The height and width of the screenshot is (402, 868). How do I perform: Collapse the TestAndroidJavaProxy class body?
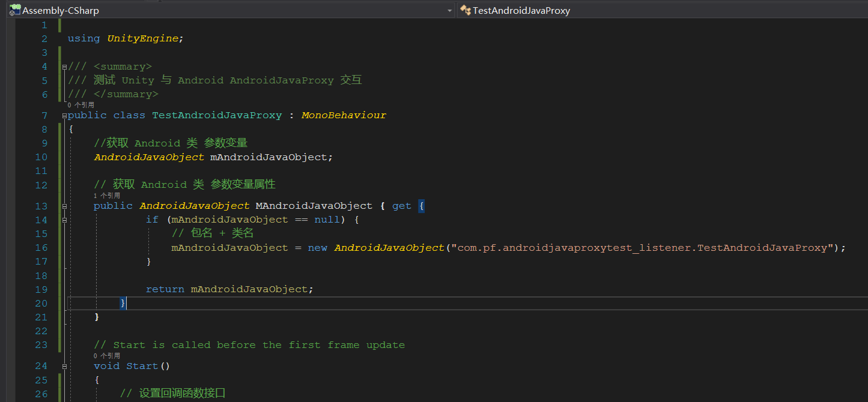[64, 115]
